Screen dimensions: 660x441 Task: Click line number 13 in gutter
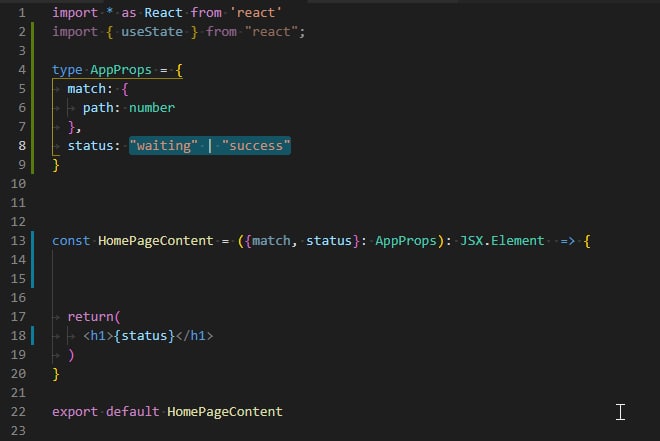[x=18, y=241]
